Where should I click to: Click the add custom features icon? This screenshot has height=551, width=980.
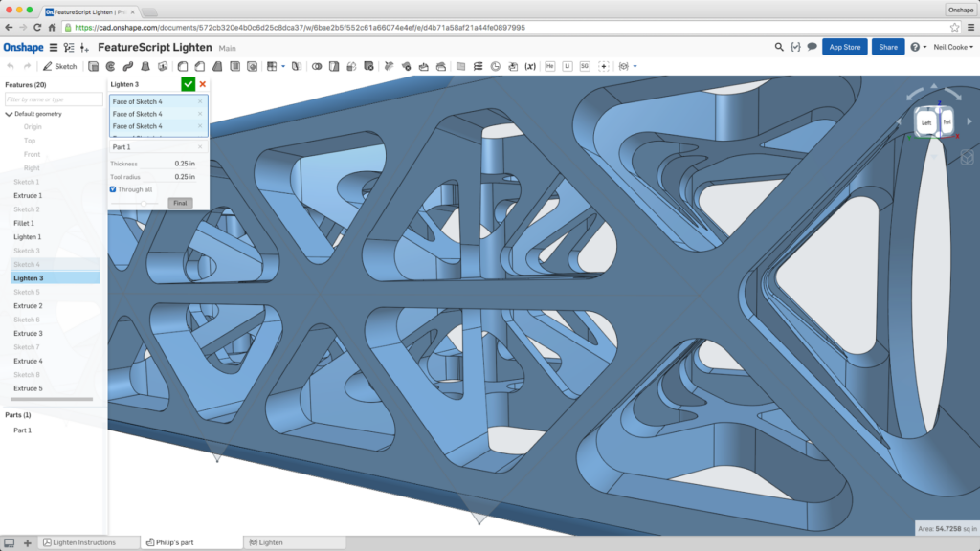coord(604,66)
